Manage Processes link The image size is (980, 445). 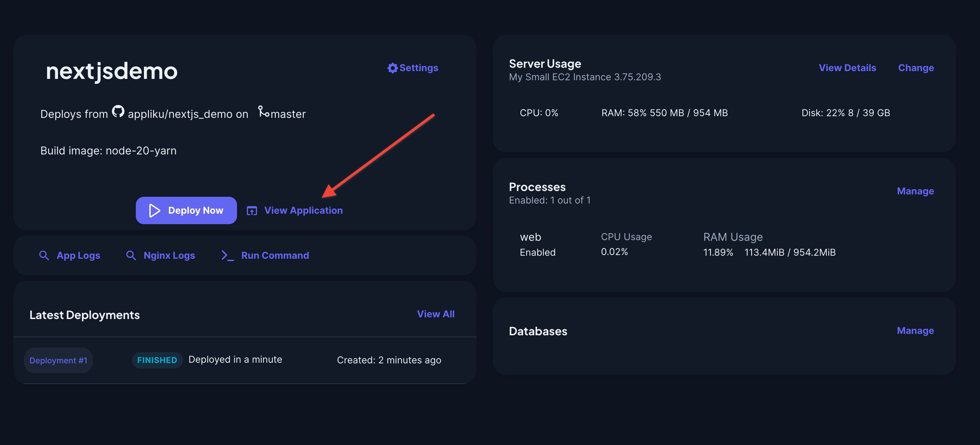point(915,191)
